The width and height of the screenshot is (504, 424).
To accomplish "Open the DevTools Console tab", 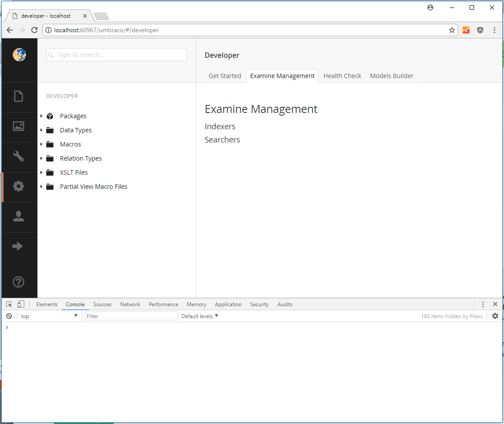I will [x=75, y=304].
